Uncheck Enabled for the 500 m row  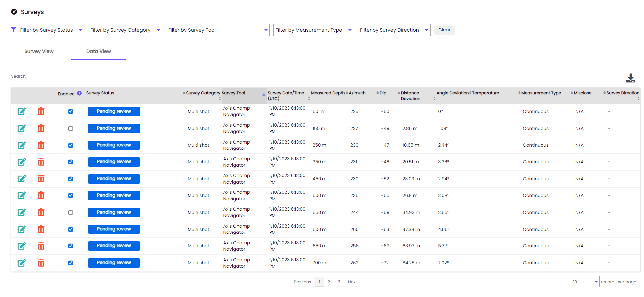71,195
